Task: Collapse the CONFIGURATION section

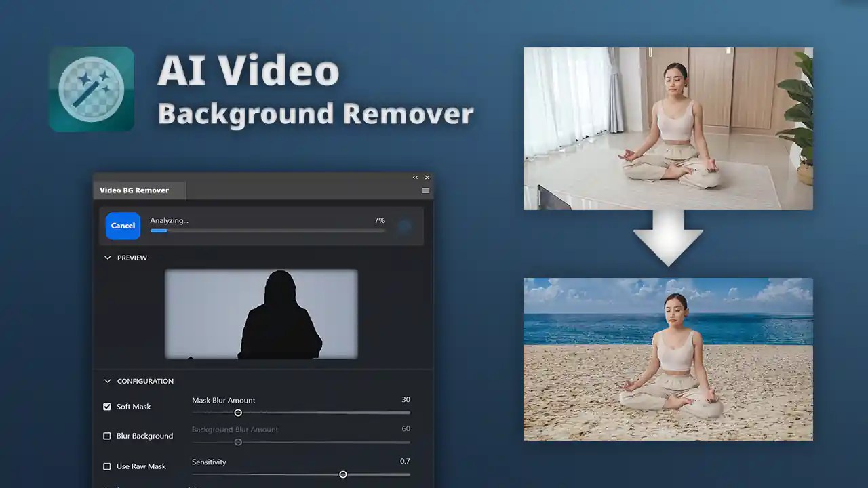Action: pyautogui.click(x=108, y=381)
